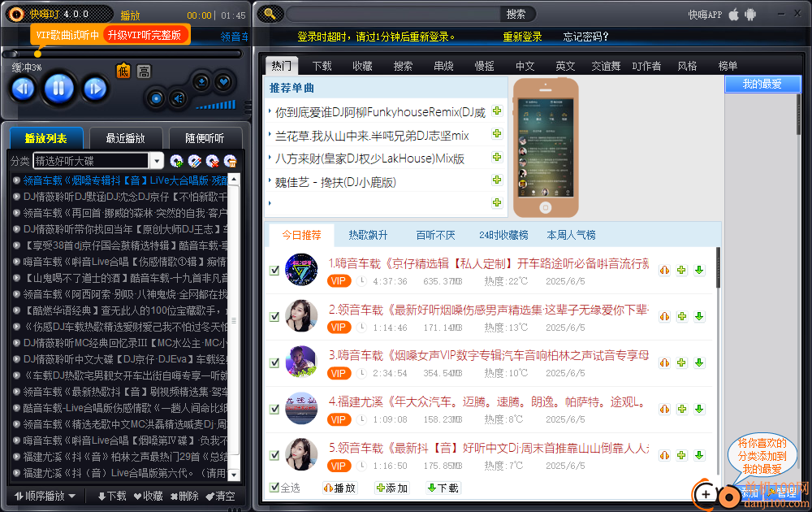Viewport: 812px width, 512px height.
Task: Click 收藏 at the playlist bottom bar
Action: point(148,496)
